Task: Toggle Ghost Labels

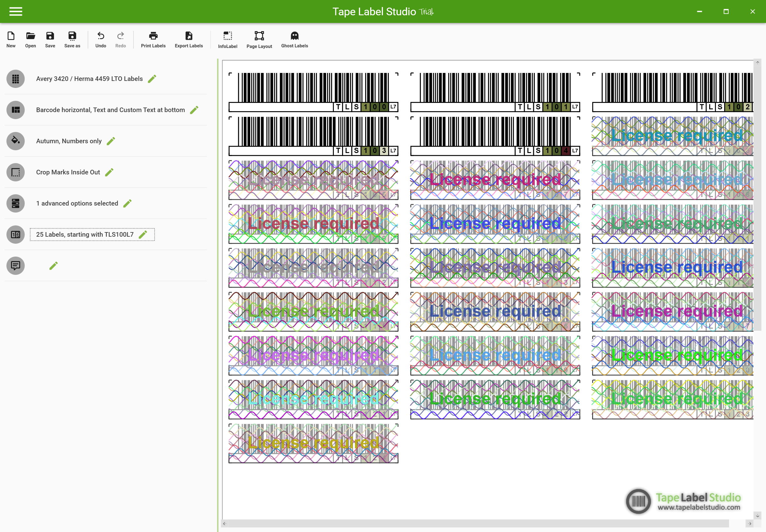Action: [x=295, y=40]
